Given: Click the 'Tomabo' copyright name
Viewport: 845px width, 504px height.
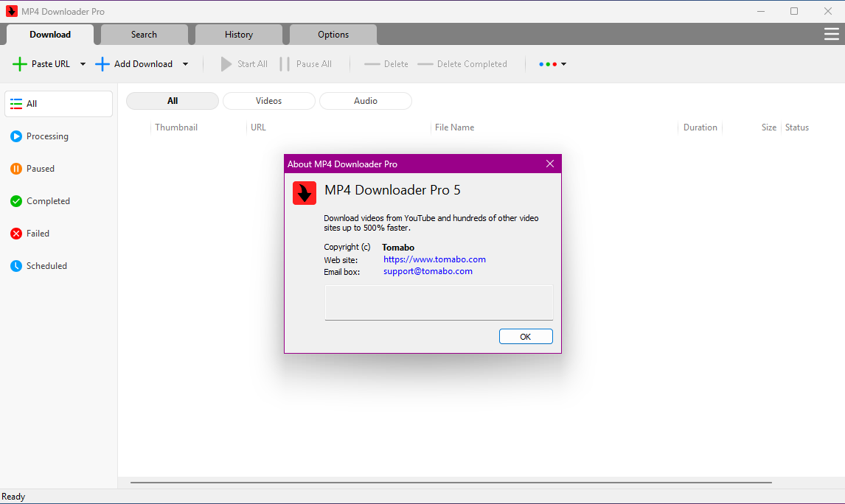Looking at the screenshot, I should (x=398, y=247).
